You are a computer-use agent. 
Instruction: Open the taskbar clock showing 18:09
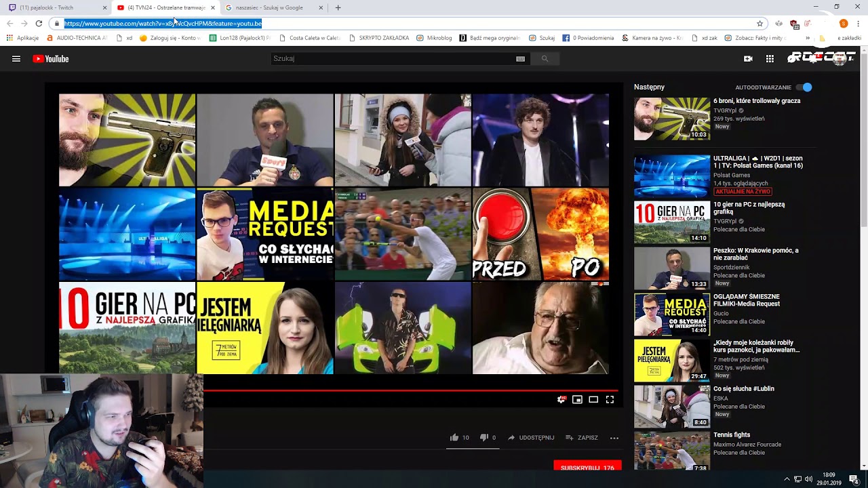click(x=829, y=479)
